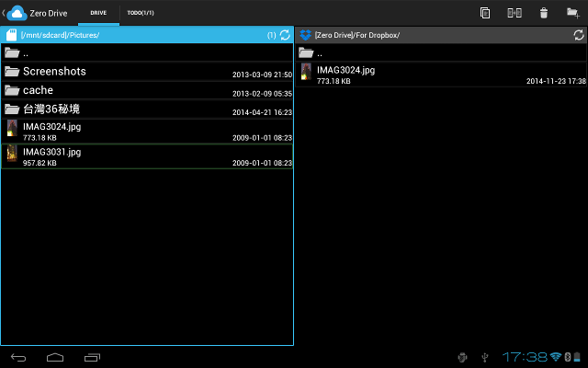The width and height of the screenshot is (588, 368).
Task: Tap the Wi-Fi status icon
Action: coord(556,357)
